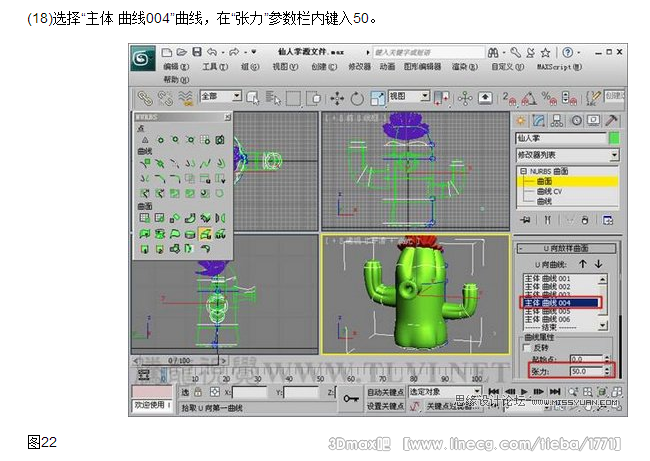Click the Pin Stack icon
Viewport: 650px width, 461px height.
point(525,220)
